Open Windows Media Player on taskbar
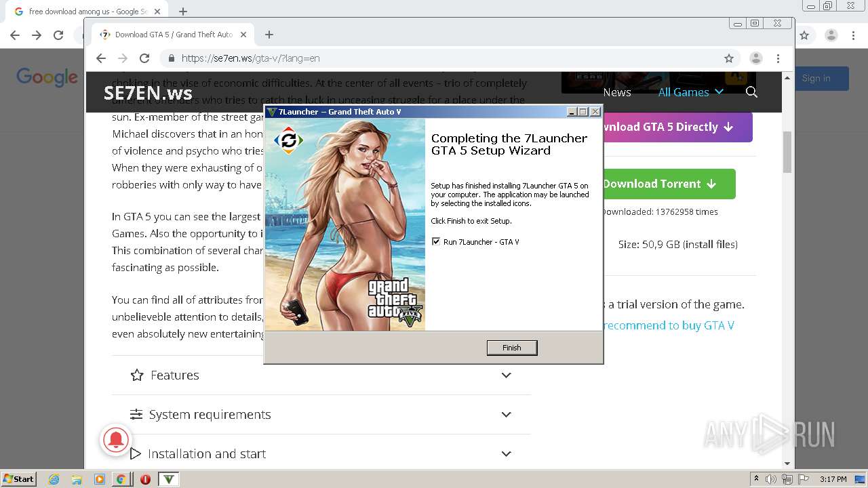This screenshot has height=488, width=868. tap(99, 479)
